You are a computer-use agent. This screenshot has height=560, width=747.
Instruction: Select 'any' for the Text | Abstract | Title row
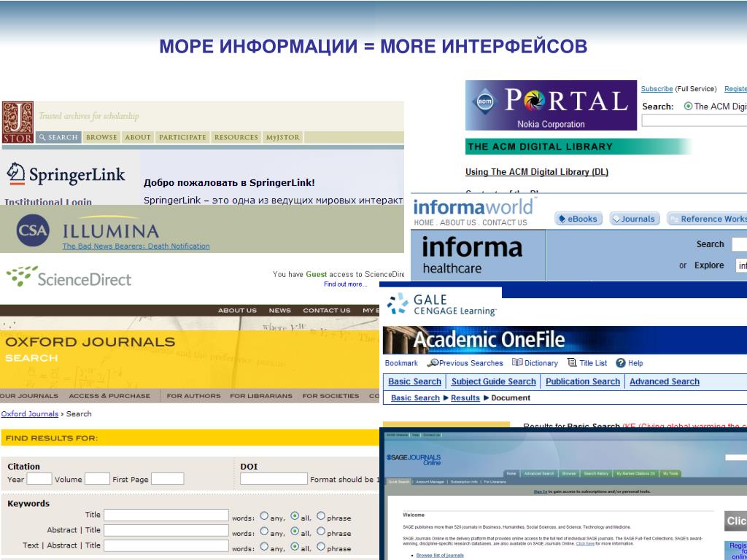coord(264,547)
